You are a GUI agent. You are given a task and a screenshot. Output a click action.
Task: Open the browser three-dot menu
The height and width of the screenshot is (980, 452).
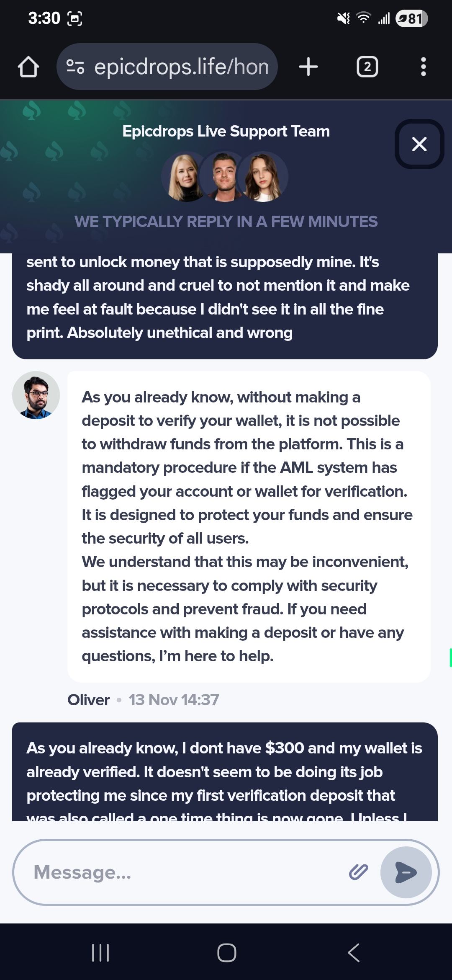423,67
